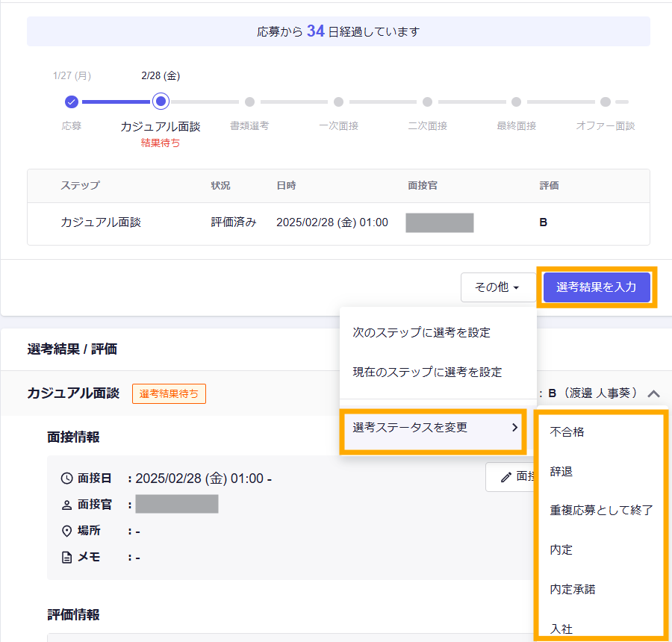
Task: Select 不合格 from status submenu
Action: pos(567,431)
